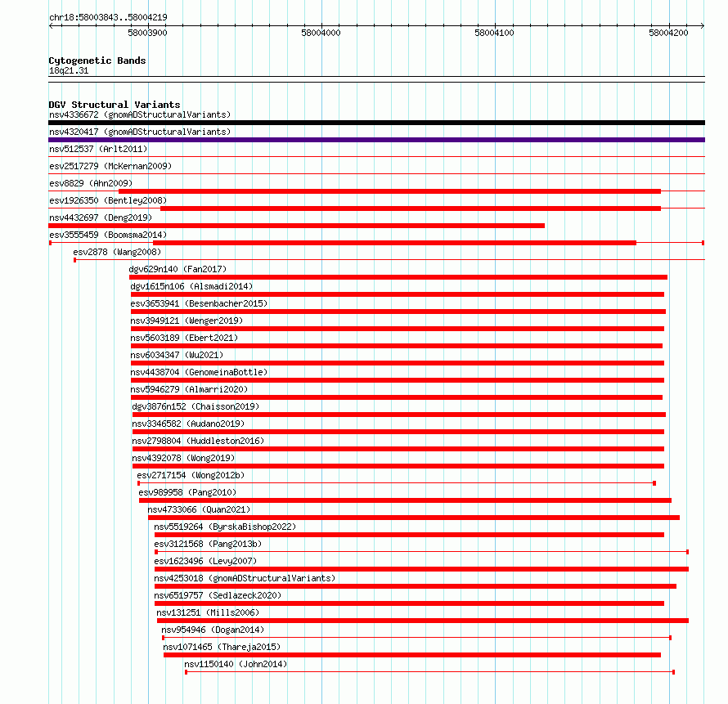Click the thin line under nsv954946 (Dogan2014)
728x704 pixels.
(416, 638)
